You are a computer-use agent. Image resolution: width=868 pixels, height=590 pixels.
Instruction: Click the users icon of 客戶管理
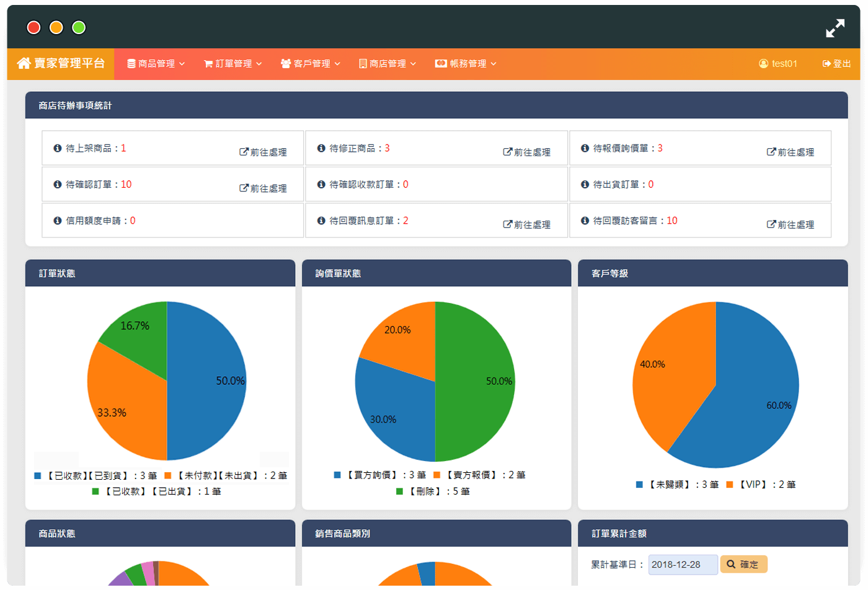pyautogui.click(x=286, y=64)
